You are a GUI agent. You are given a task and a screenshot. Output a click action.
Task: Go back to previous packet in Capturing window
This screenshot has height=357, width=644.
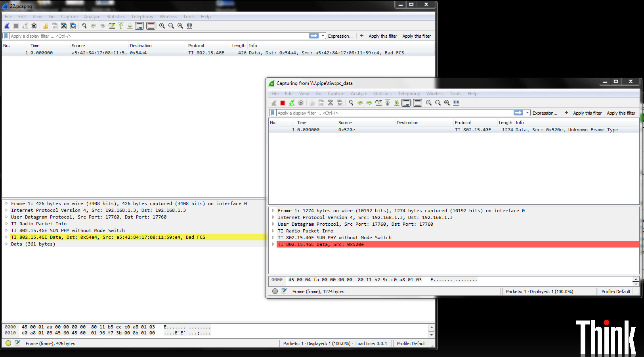tap(360, 103)
